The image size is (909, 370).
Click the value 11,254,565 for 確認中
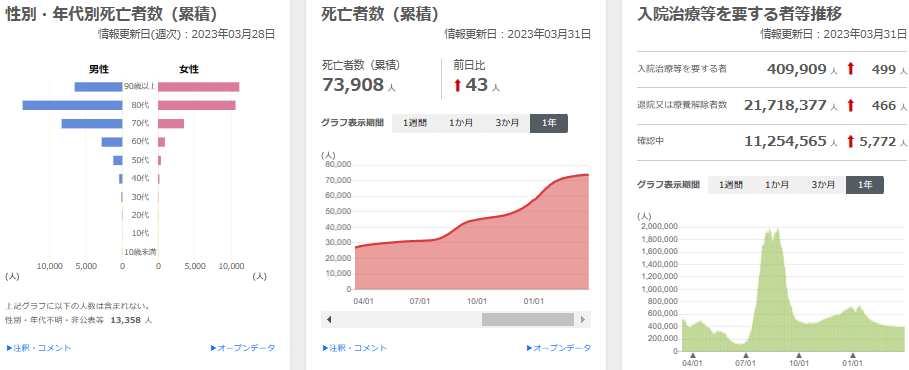tap(786, 141)
